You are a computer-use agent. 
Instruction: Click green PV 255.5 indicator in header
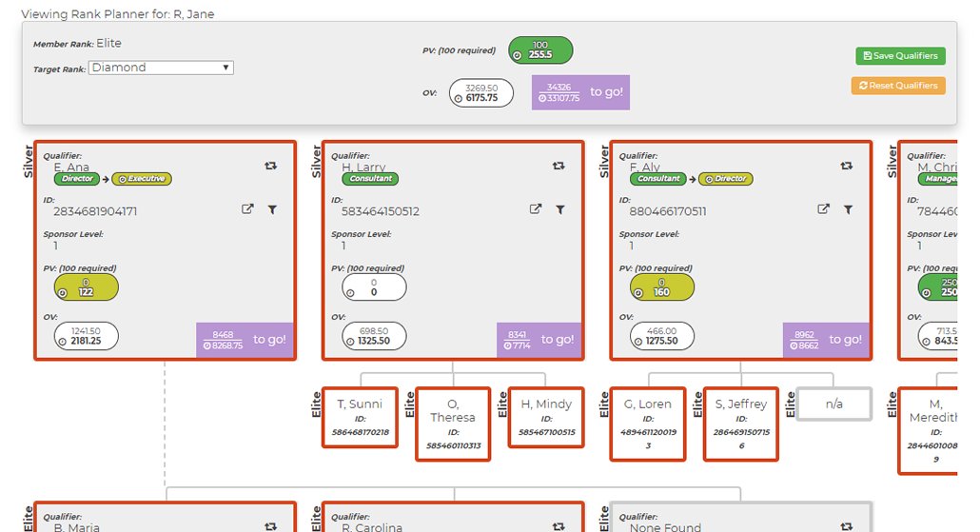tap(540, 50)
